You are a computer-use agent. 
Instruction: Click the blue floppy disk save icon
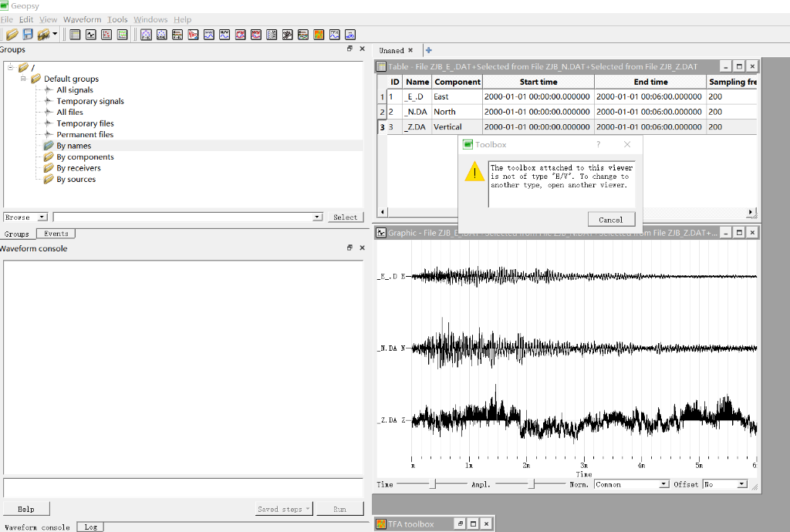click(x=28, y=35)
